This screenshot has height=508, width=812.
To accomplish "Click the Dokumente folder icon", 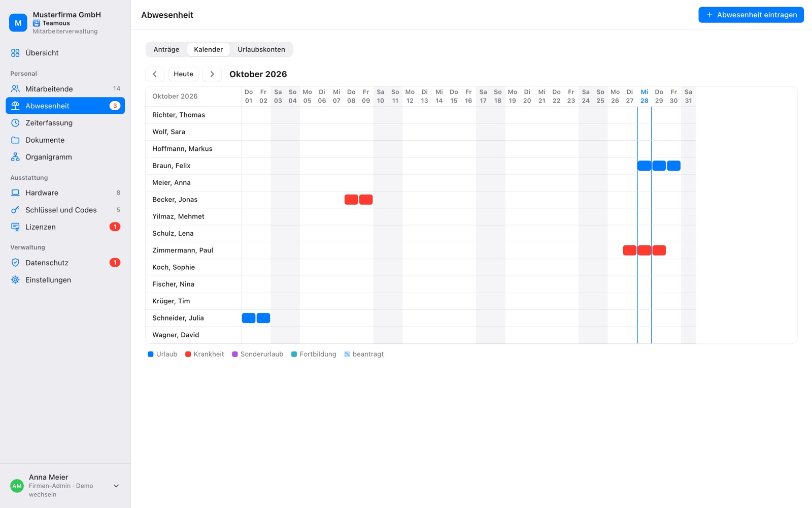I will [15, 140].
